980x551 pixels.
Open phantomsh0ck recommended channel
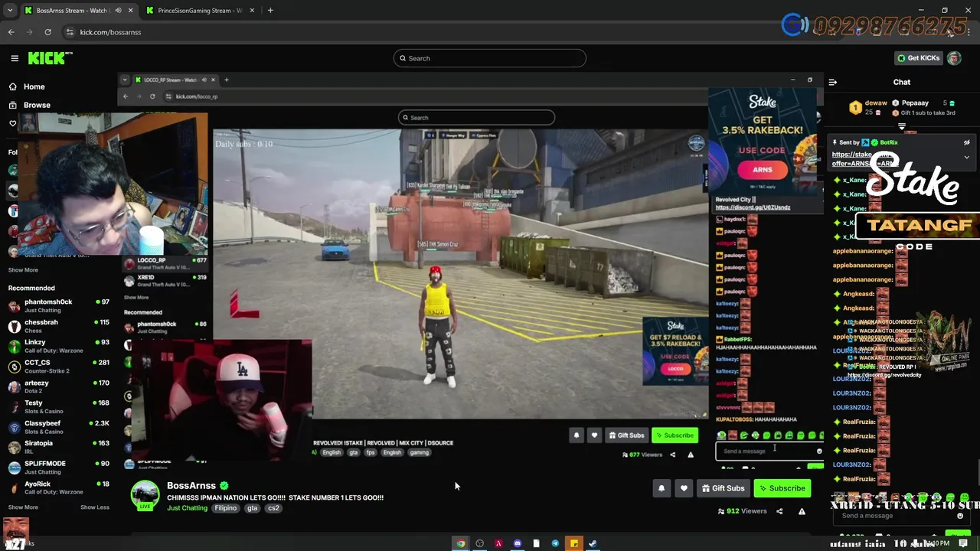[x=58, y=305]
